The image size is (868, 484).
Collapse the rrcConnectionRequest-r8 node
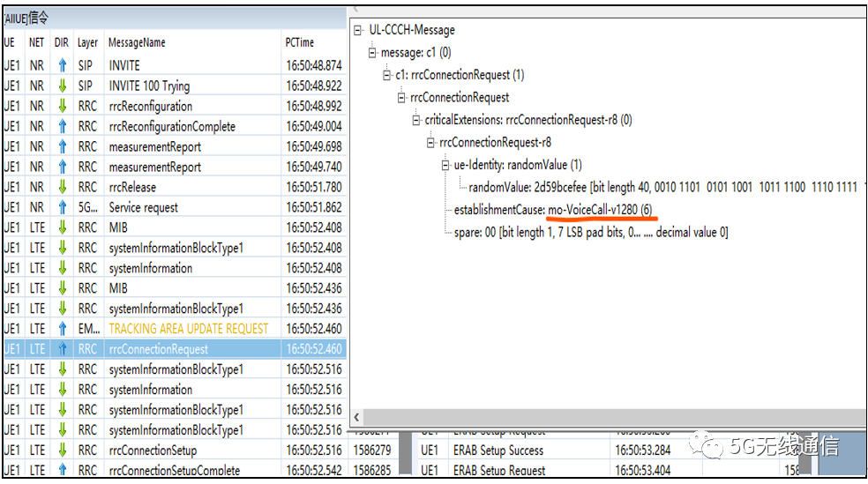click(430, 143)
